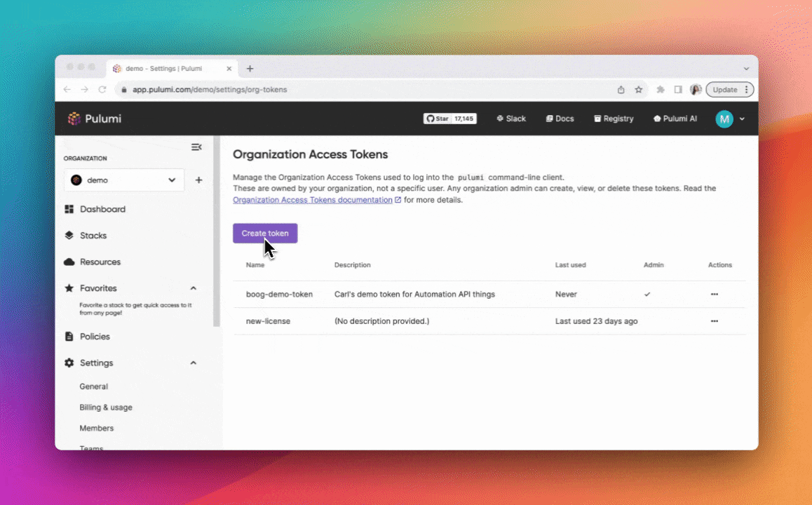Click the 17,145 star count
Viewport: 812px width, 505px height.
point(464,119)
